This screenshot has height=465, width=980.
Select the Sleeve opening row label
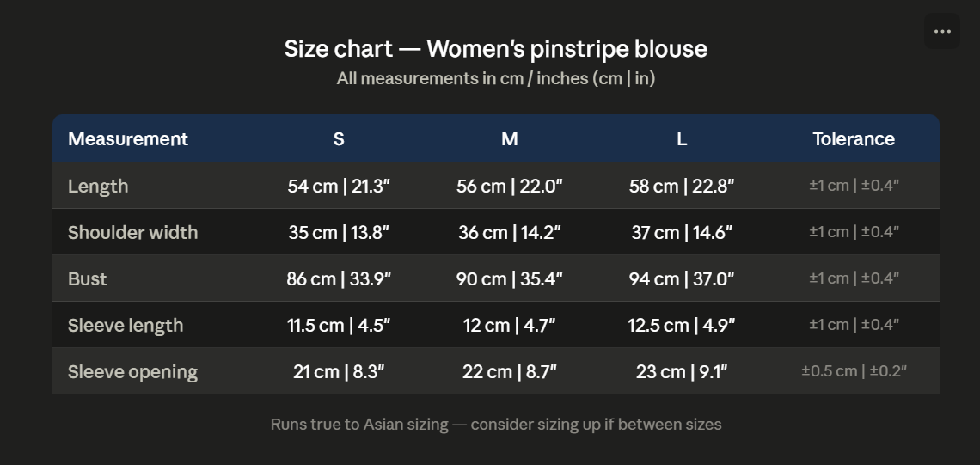[x=133, y=372]
